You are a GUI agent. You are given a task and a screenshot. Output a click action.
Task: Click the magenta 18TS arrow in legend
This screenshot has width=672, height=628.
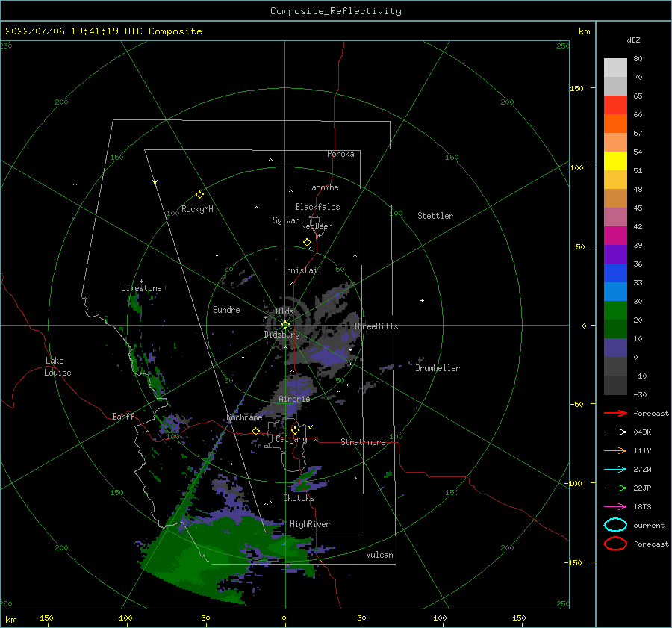point(615,507)
